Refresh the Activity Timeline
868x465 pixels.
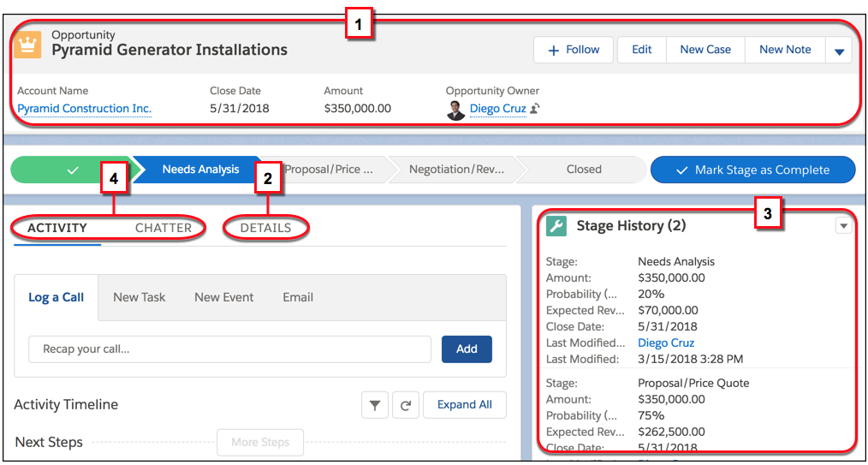406,405
